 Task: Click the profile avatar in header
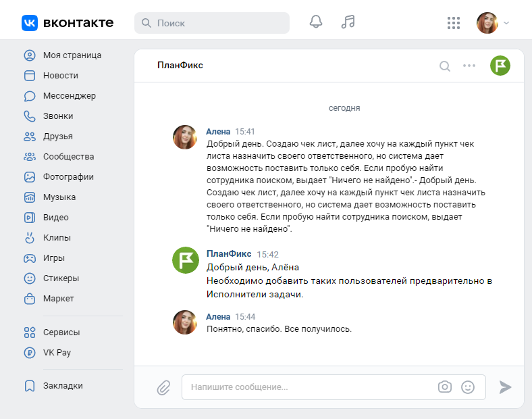point(487,23)
